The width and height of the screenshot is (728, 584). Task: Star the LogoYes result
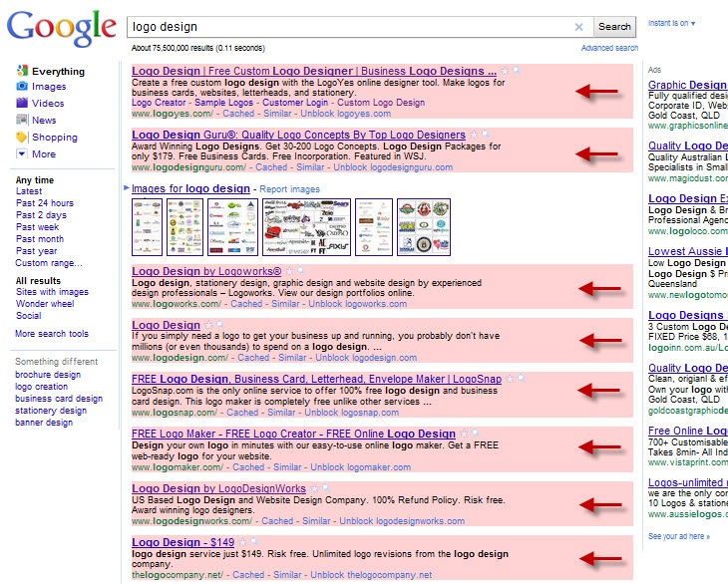point(505,71)
